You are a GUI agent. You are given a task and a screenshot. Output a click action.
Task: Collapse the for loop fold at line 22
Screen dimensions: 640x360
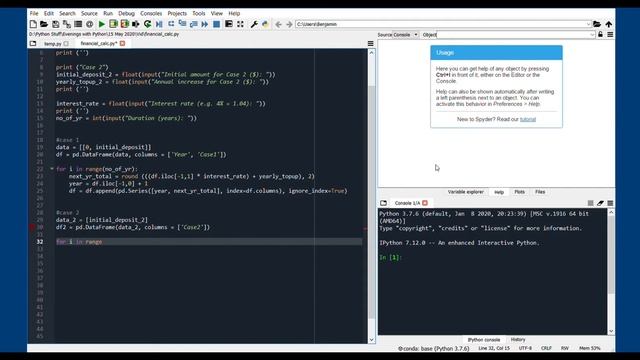click(x=52, y=169)
